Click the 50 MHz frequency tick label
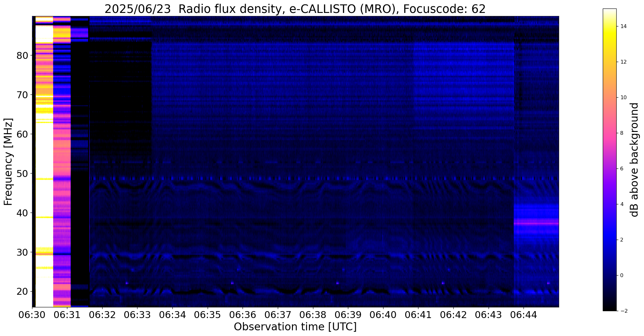Screen dimensions: 644x336 (x=22, y=174)
